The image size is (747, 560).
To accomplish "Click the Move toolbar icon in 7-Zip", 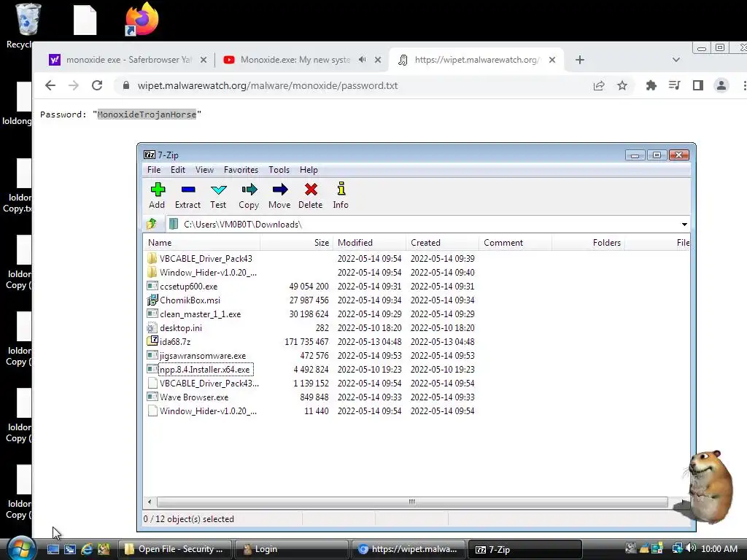I will [279, 195].
